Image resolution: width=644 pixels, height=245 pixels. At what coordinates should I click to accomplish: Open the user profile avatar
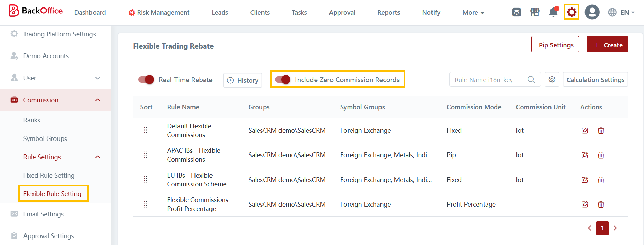tap(592, 12)
